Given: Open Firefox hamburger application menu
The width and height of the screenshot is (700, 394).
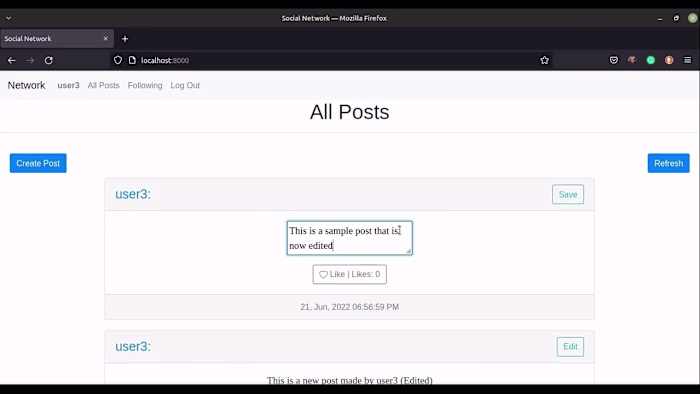Looking at the screenshot, I should click(x=688, y=60).
